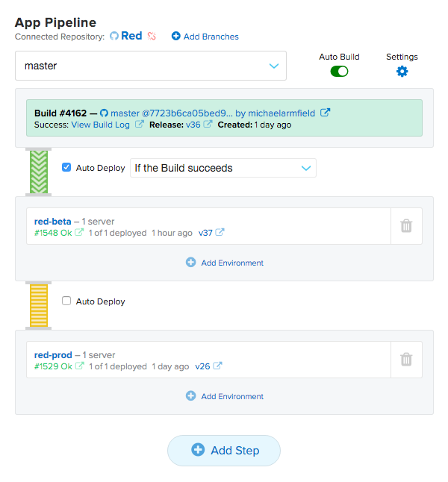Screen dimensions: 448x482
Task: Open version v26 link
Action: [x=202, y=366]
